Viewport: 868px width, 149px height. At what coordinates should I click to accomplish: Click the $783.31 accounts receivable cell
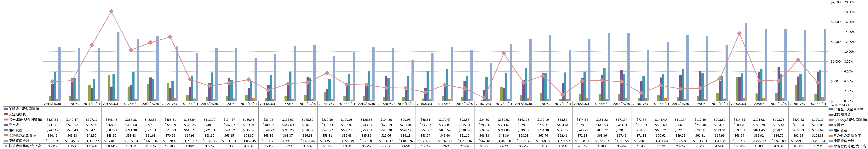(622, 125)
